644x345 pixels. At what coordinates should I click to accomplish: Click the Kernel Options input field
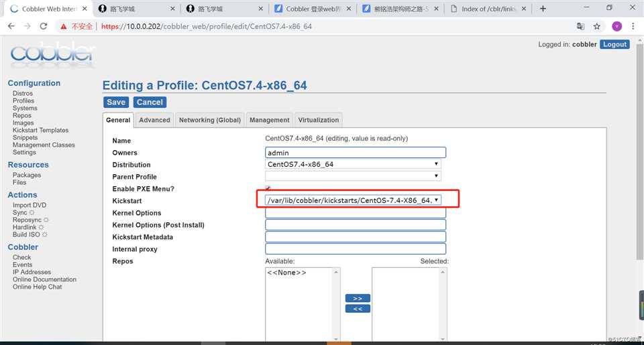coord(356,212)
